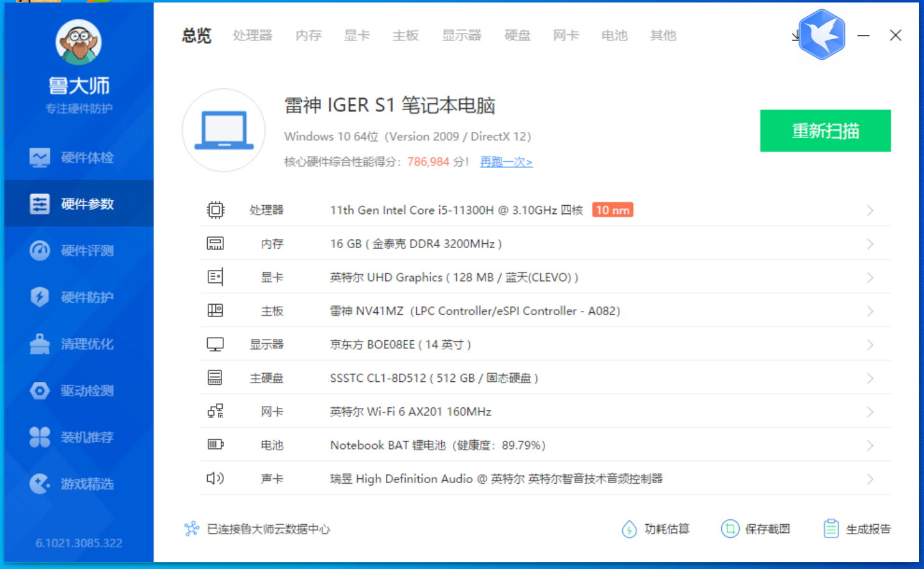Switch to the 主板 tab
The height and width of the screenshot is (569, 924).
(x=406, y=35)
